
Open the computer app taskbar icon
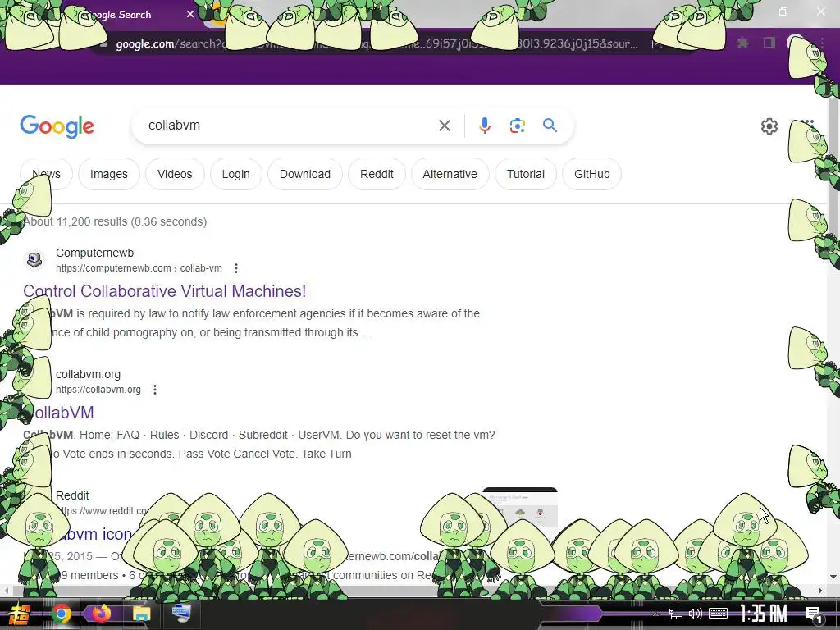[181, 614]
